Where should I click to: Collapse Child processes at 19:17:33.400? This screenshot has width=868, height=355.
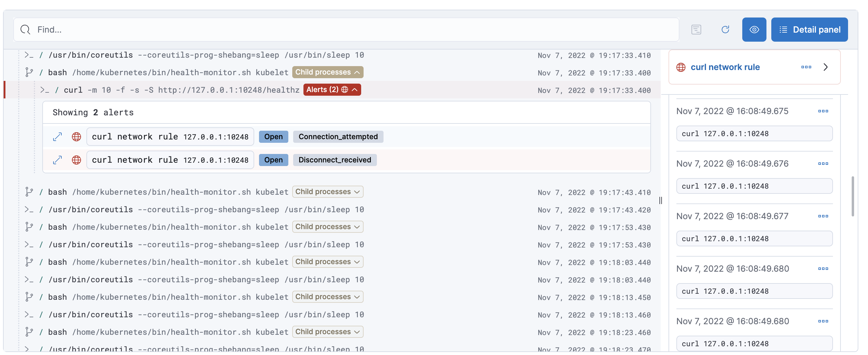click(328, 72)
